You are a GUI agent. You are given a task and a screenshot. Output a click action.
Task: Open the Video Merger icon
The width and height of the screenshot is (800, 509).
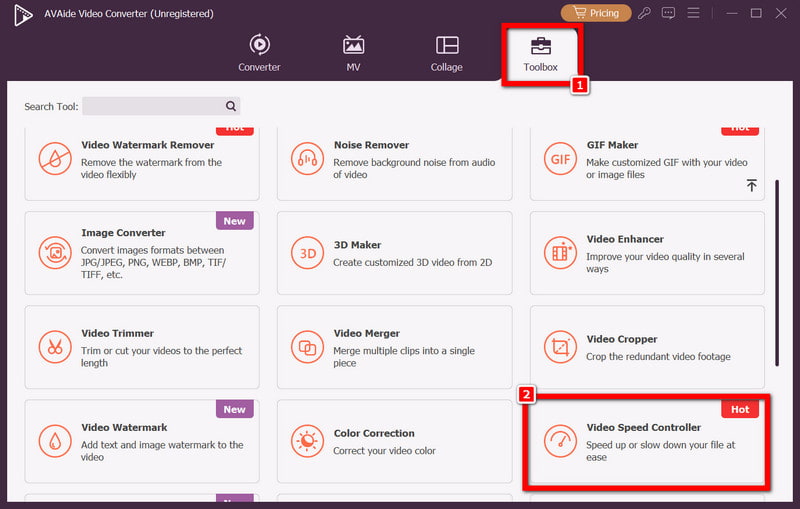tap(306, 347)
